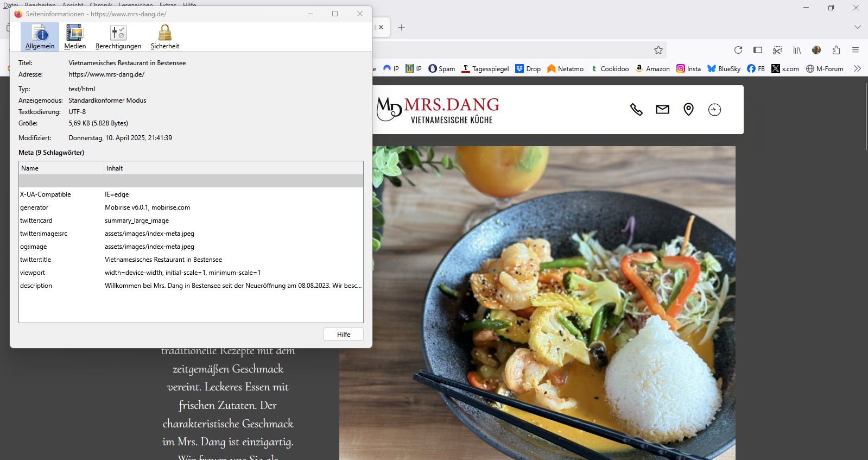The height and width of the screenshot is (460, 868).
Task: Toggle the browser sidebar icon
Action: pos(758,50)
